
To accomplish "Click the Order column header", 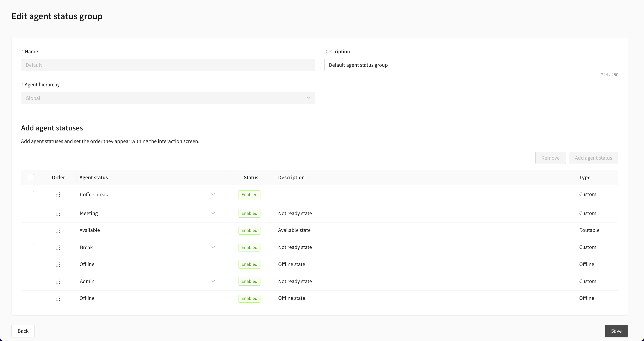I will coord(58,177).
